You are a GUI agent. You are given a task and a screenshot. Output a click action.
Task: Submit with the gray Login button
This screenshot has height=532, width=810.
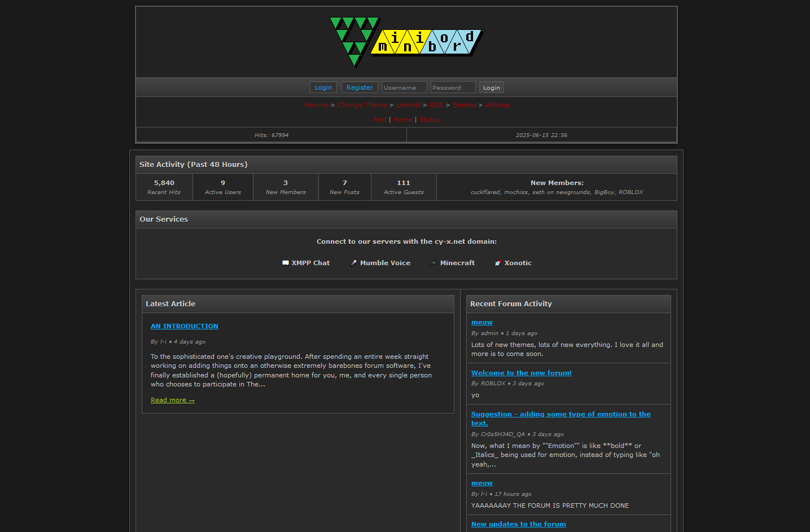point(492,87)
